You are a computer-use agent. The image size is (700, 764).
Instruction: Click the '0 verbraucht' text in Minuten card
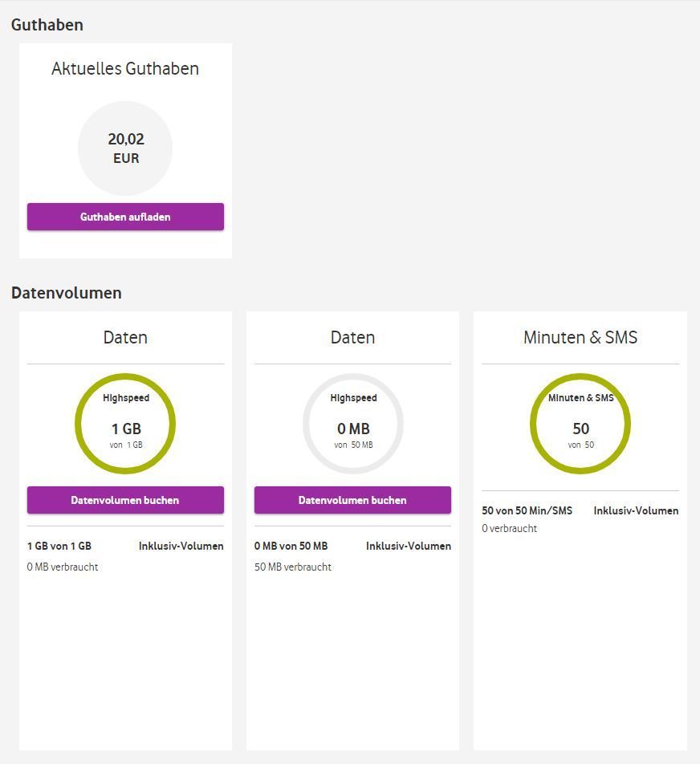click(x=510, y=528)
